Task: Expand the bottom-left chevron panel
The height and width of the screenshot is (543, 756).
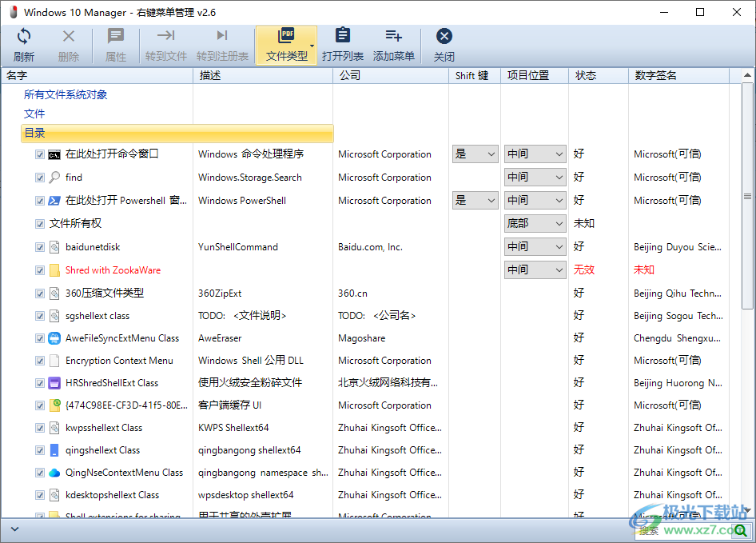Action: tap(14, 529)
